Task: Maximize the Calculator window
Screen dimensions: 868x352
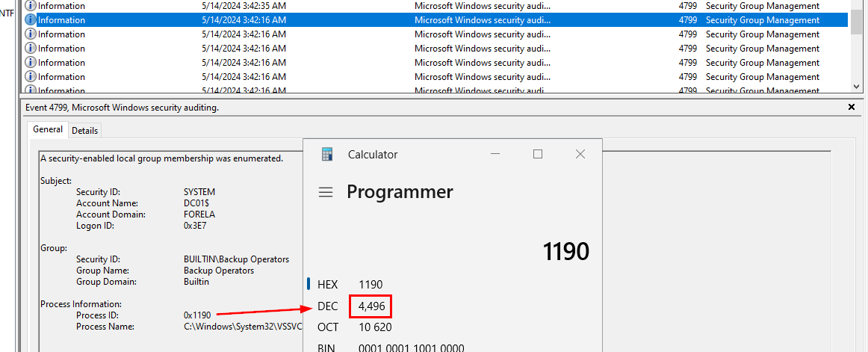Action: coord(538,155)
